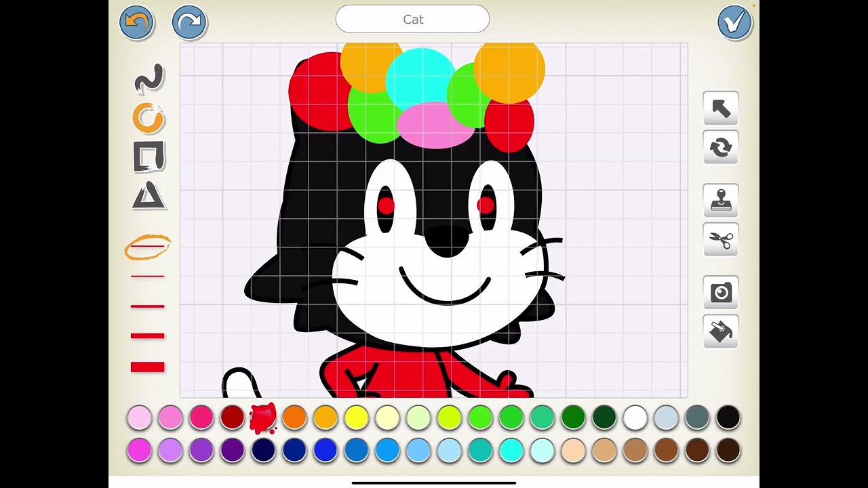Image resolution: width=868 pixels, height=488 pixels.
Task: Pick the stamp duplicate tool
Action: pos(721,201)
